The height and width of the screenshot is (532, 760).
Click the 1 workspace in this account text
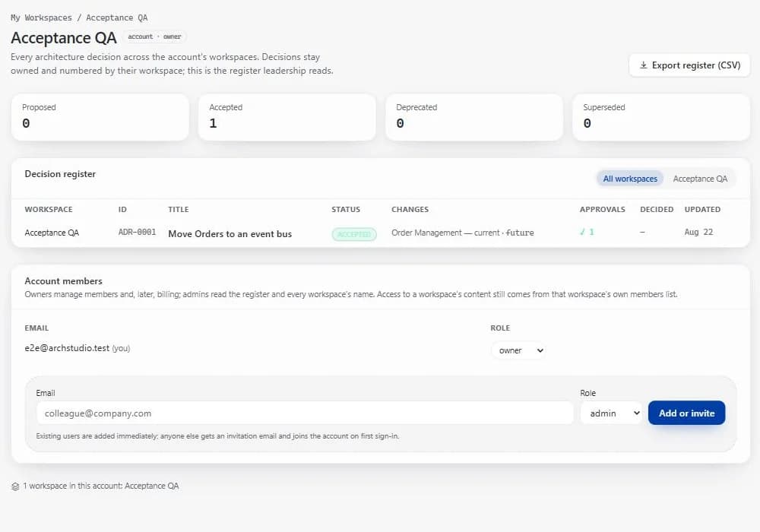point(101,486)
